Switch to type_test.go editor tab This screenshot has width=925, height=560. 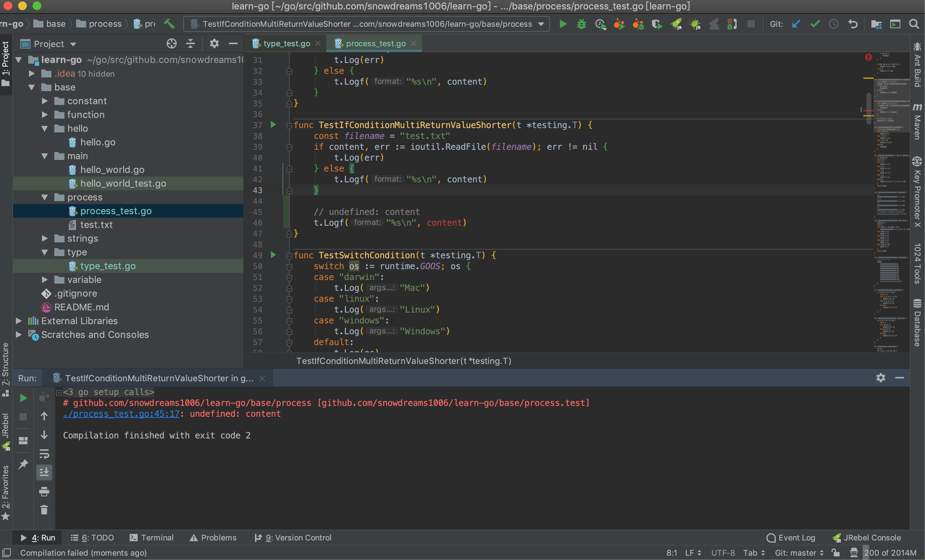point(286,43)
